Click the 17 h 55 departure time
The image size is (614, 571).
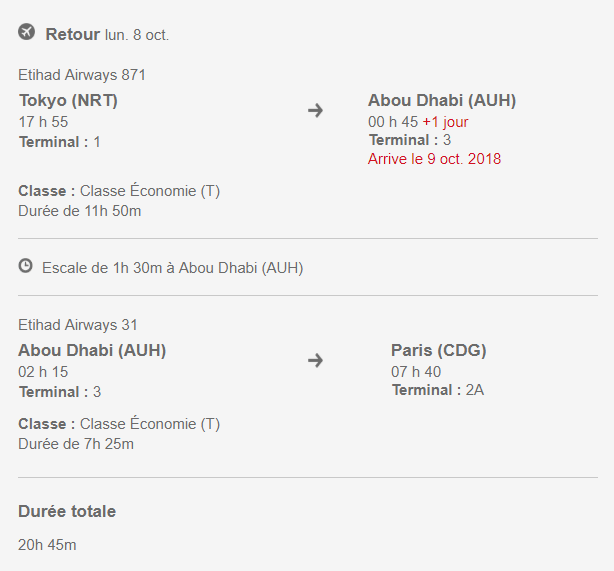(x=43, y=122)
